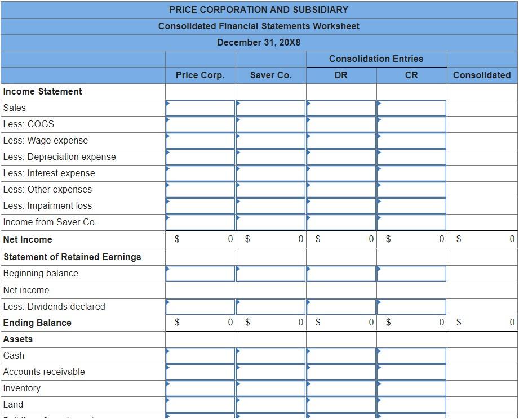Fill in Interest expense for Saver Co.
The image size is (519, 420).
tap(269, 173)
